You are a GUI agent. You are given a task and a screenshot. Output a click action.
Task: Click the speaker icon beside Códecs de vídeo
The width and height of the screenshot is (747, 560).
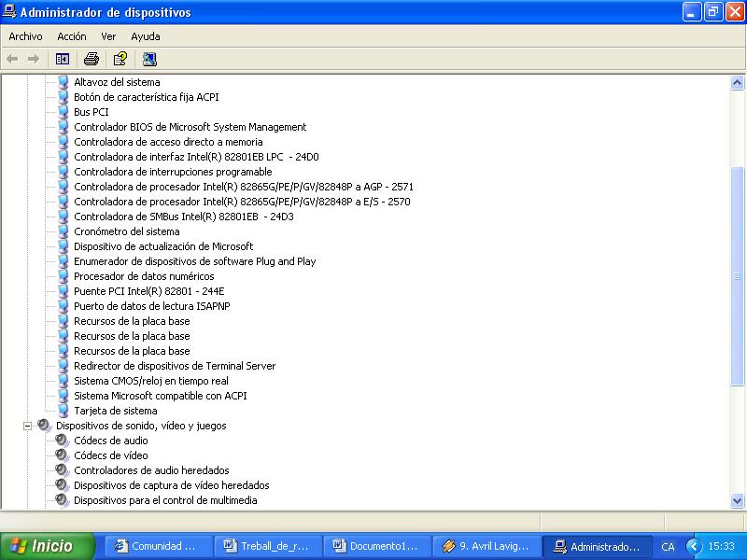pyautogui.click(x=63, y=455)
